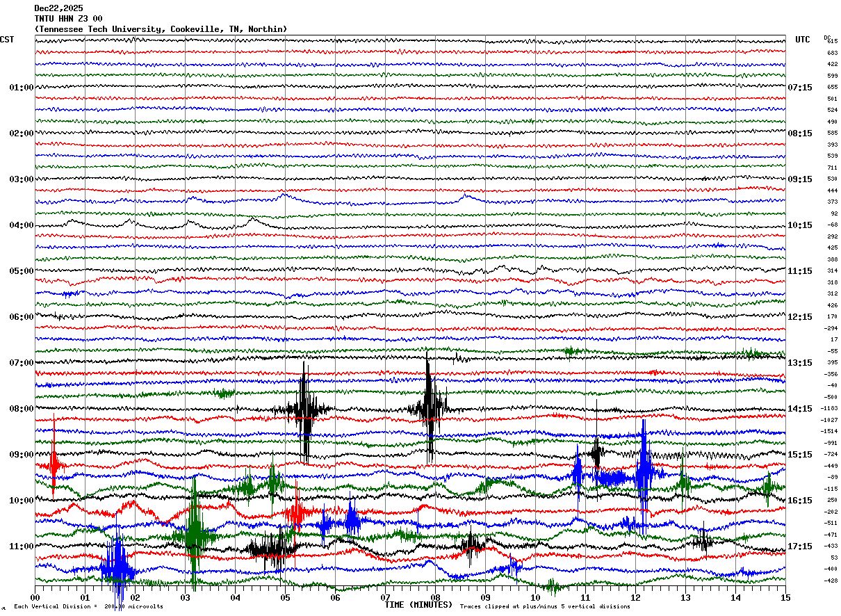Click the 07:15 UTC time label

[x=800, y=88]
